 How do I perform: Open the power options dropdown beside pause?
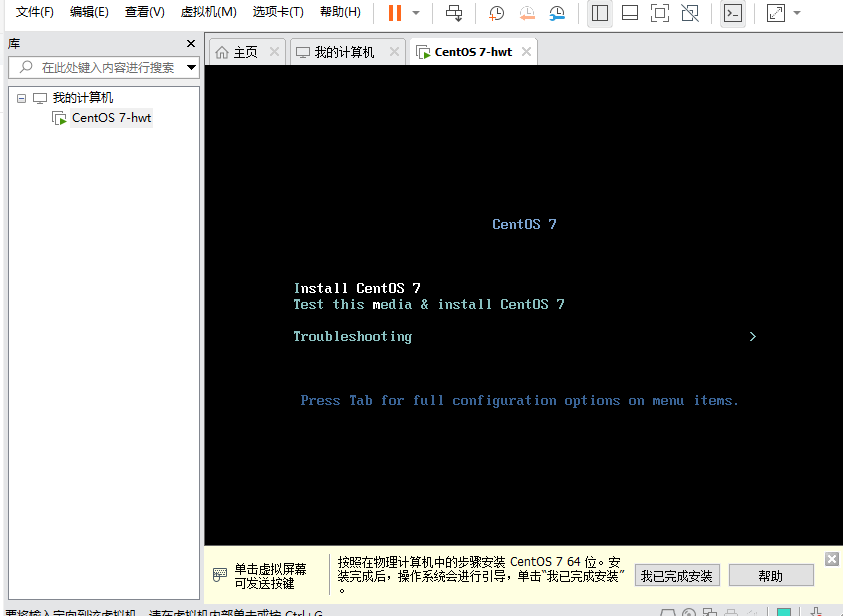pos(416,13)
